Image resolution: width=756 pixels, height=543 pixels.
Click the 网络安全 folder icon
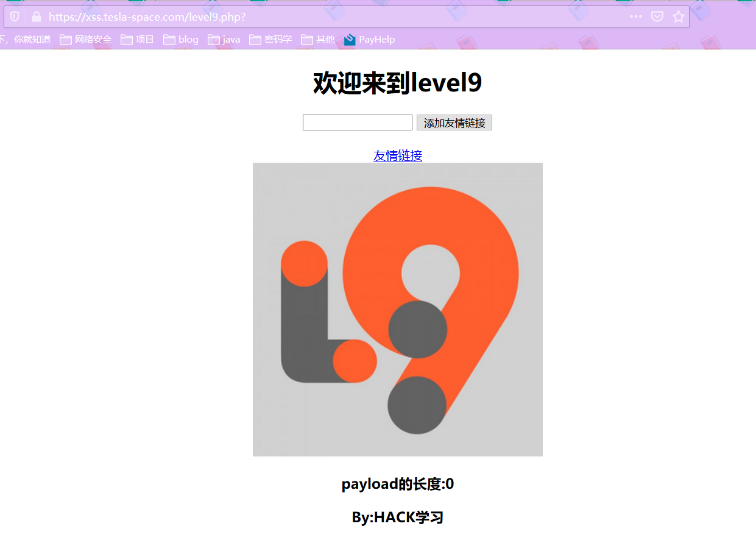66,40
